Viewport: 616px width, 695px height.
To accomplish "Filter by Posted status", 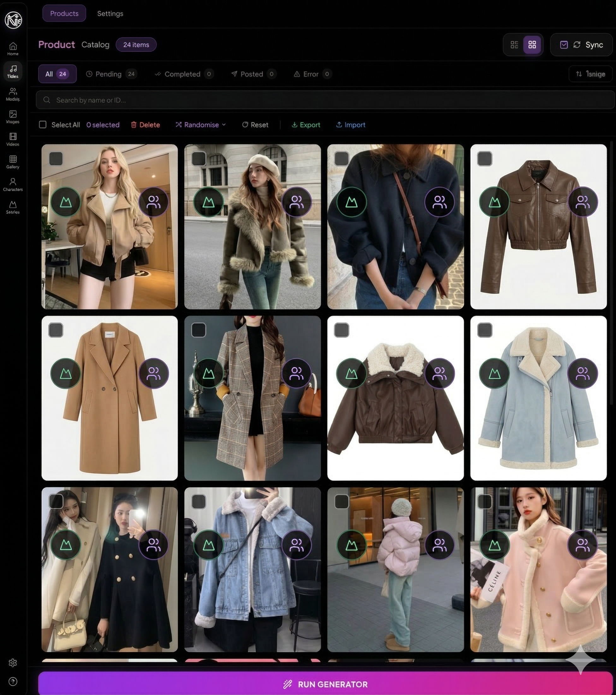I will click(253, 74).
